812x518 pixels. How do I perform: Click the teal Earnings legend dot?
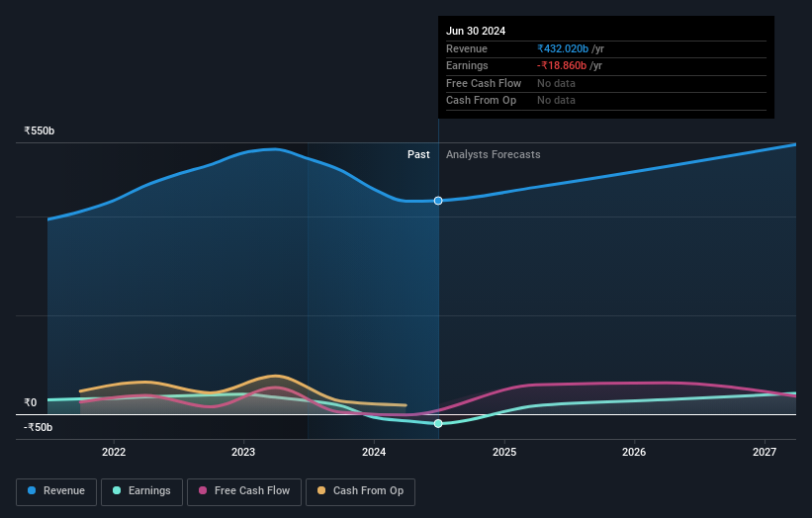(x=117, y=490)
